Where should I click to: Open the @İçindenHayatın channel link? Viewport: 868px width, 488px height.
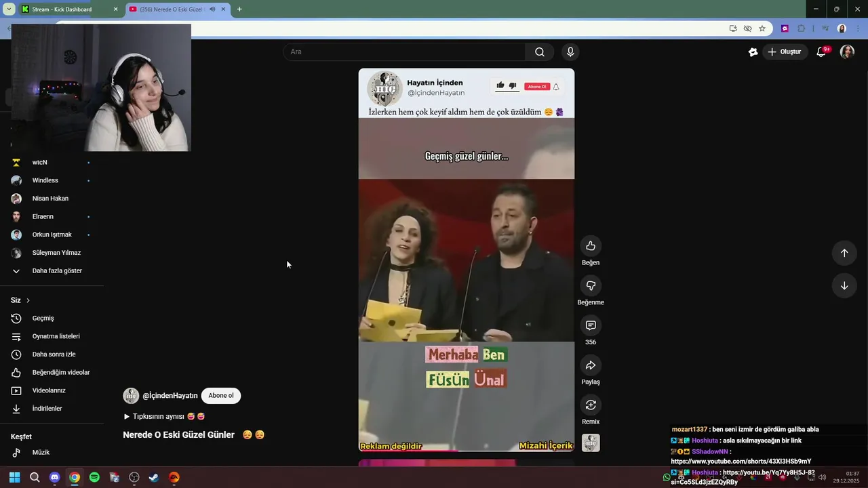click(x=170, y=396)
